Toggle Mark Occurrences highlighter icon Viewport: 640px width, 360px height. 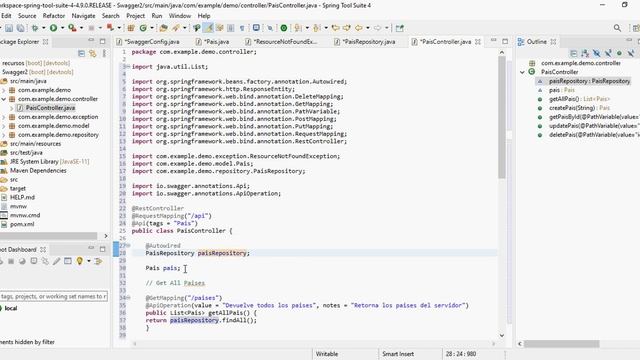pyautogui.click(x=209, y=28)
